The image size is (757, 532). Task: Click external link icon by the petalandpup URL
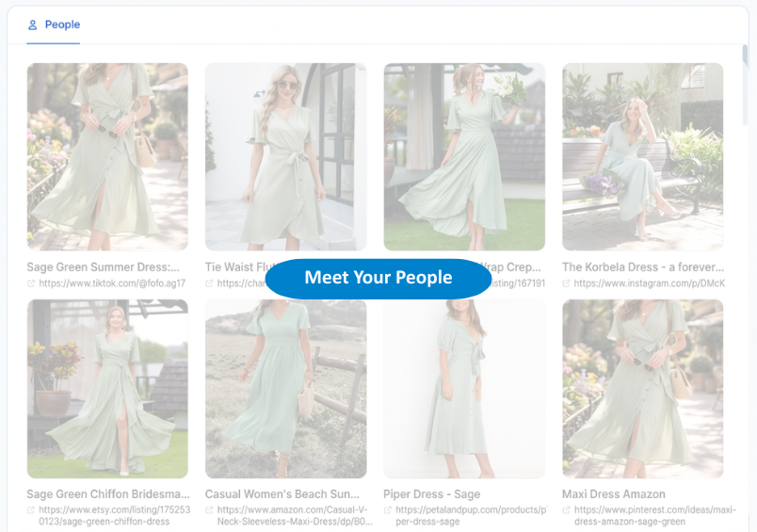(388, 510)
